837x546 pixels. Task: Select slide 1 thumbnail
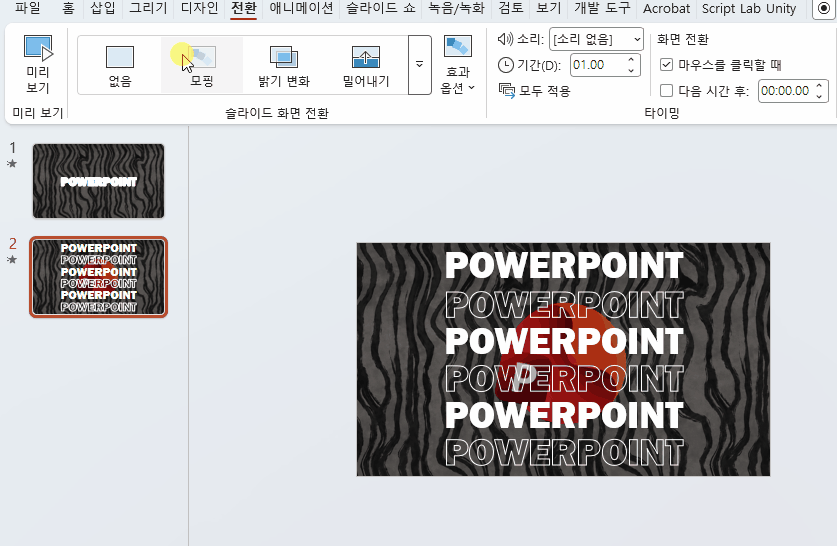pyautogui.click(x=98, y=181)
